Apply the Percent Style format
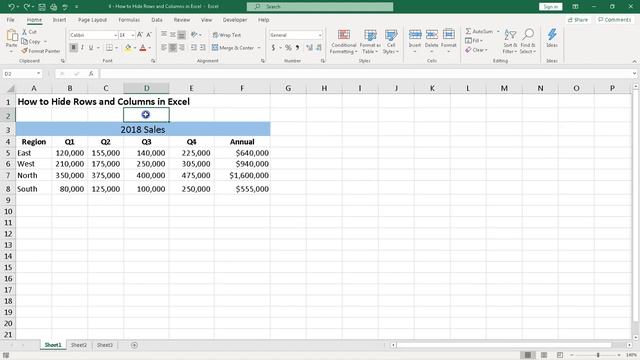640x360 pixels. pos(288,48)
